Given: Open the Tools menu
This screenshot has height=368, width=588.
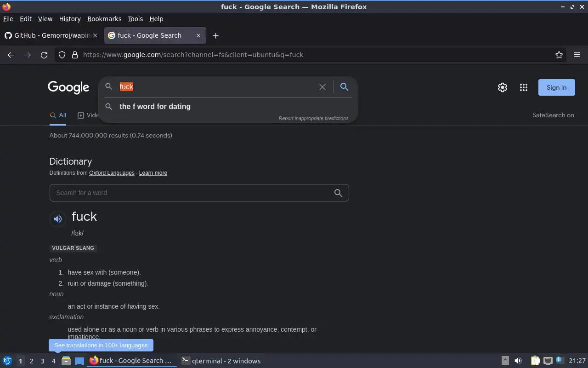Looking at the screenshot, I should pyautogui.click(x=135, y=19).
